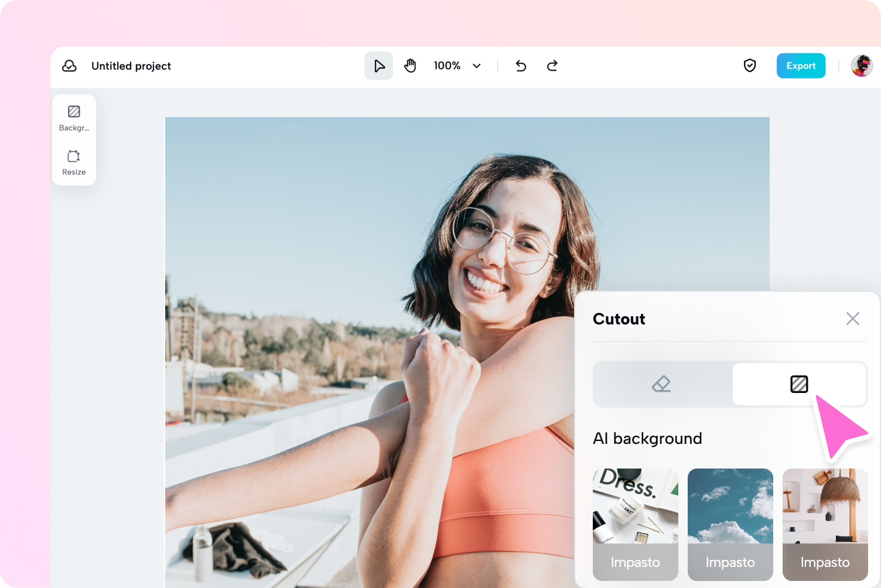Screen dimensions: 881x588
Task: Select the hand pan tool
Action: click(410, 66)
